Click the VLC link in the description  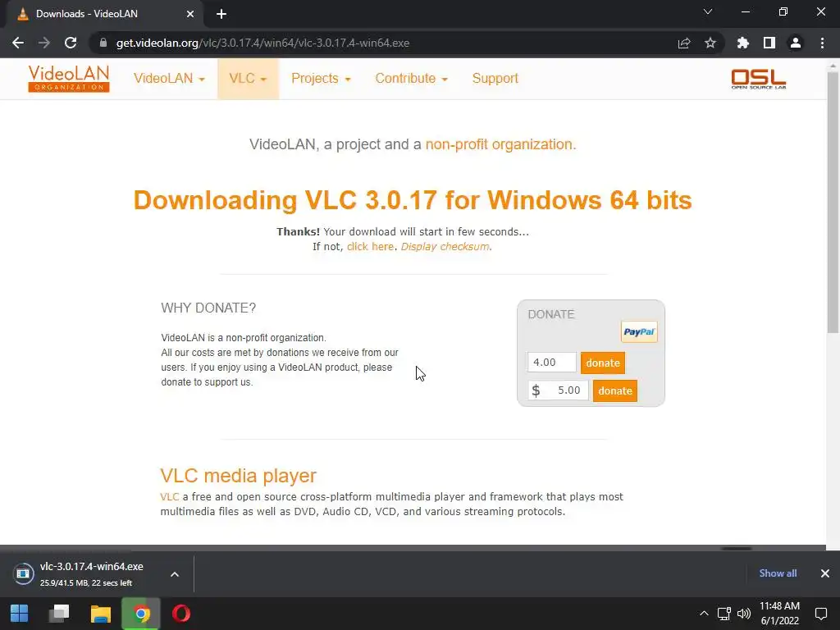tap(169, 496)
